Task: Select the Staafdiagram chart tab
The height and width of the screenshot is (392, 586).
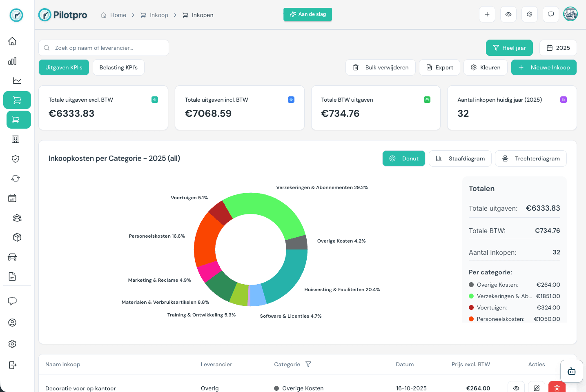Action: (x=460, y=158)
